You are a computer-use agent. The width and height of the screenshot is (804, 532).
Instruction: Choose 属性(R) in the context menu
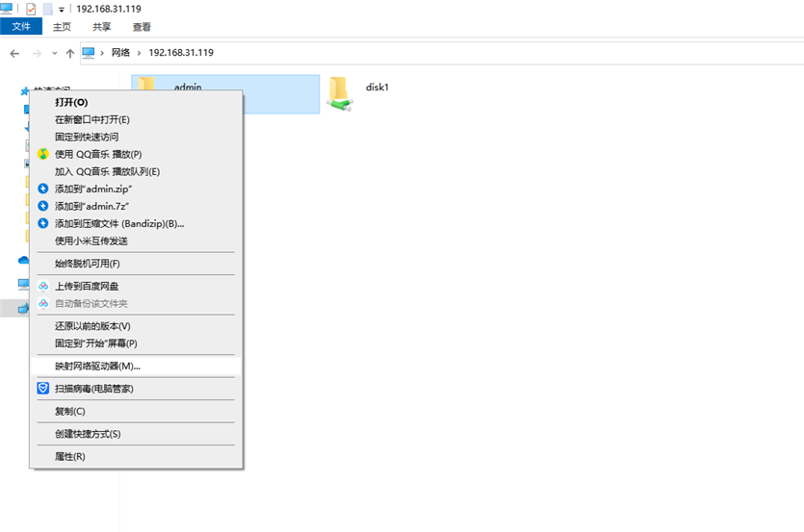click(x=69, y=456)
